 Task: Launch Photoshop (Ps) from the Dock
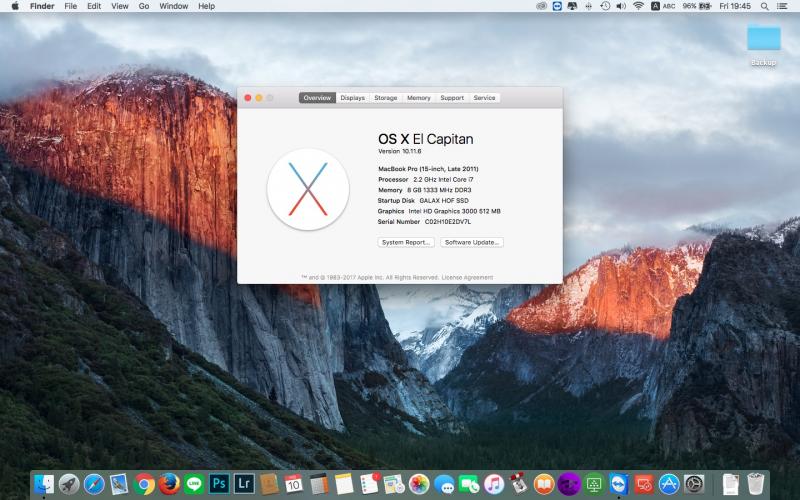pyautogui.click(x=219, y=484)
